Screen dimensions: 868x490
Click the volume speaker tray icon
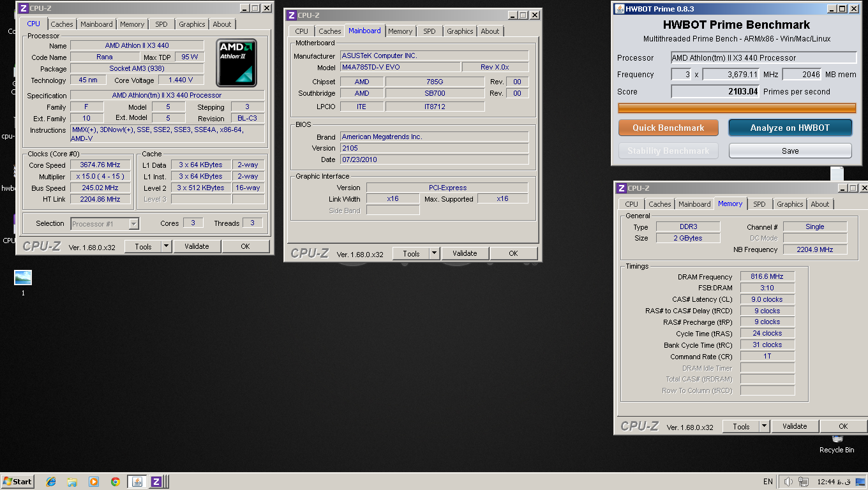pyautogui.click(x=788, y=482)
